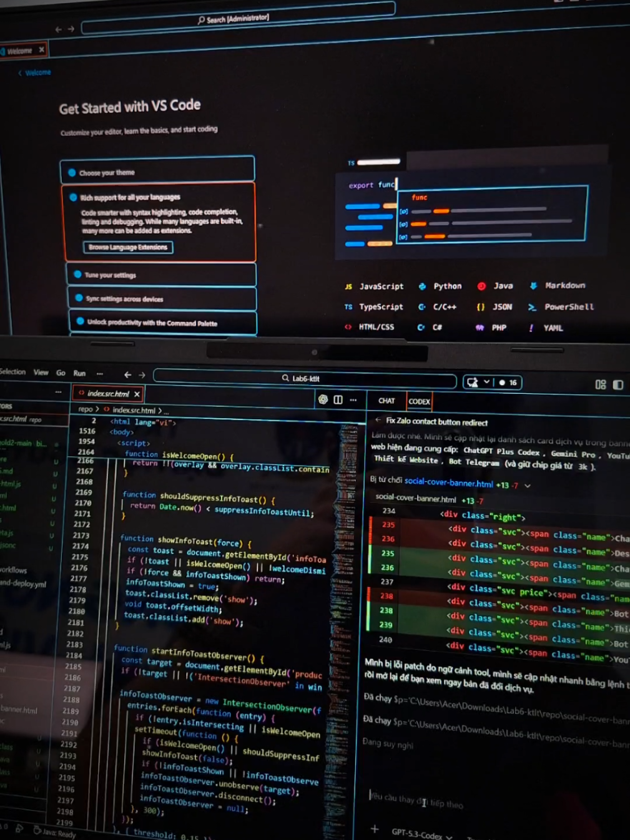This screenshot has width=630, height=840.
Task: Open GPT-5.3-Codex model dropdown
Action: (421, 833)
